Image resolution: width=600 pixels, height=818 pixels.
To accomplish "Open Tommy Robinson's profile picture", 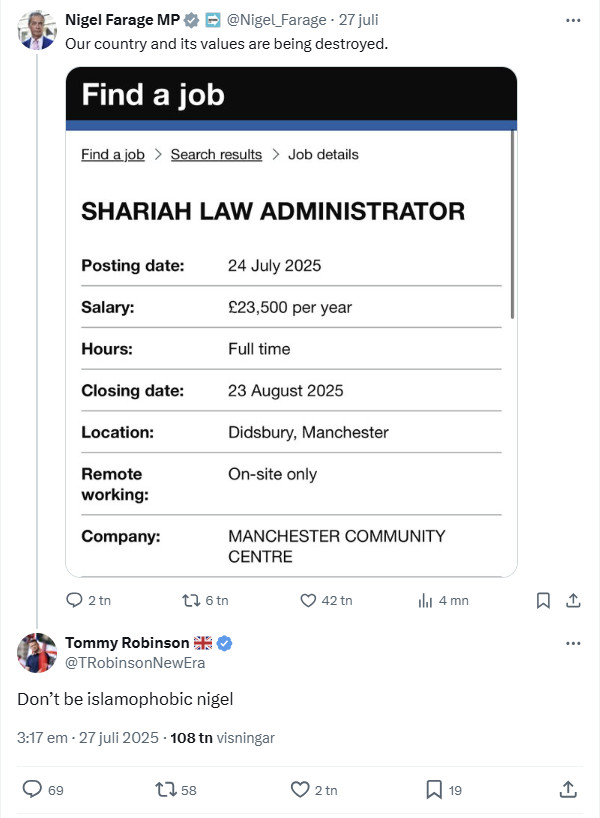I will (x=37, y=653).
